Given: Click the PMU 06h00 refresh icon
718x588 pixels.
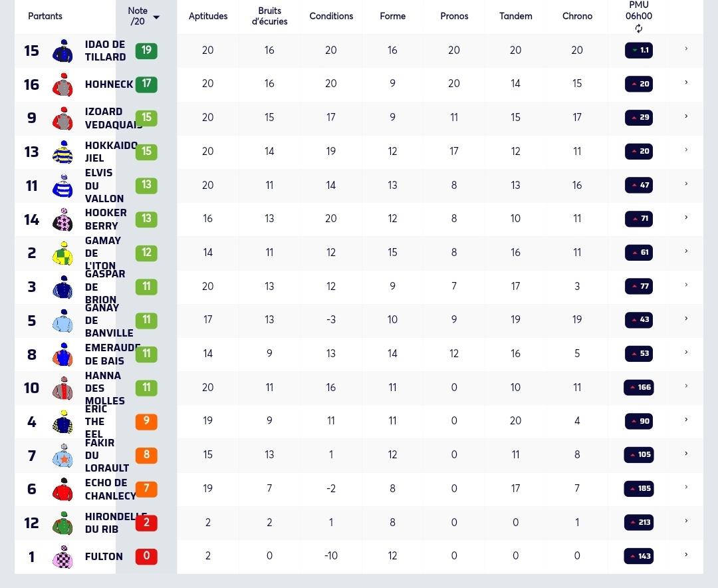Looking at the screenshot, I should [639, 29].
